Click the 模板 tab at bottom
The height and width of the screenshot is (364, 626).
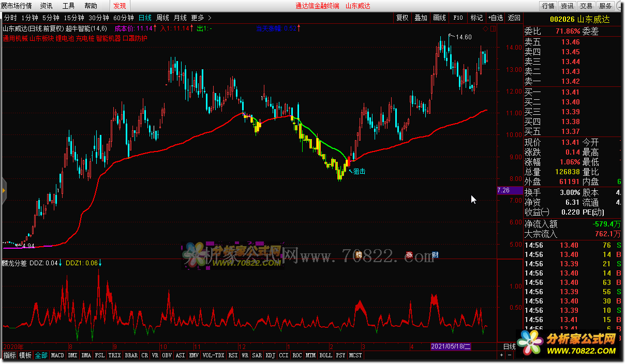[25, 356]
